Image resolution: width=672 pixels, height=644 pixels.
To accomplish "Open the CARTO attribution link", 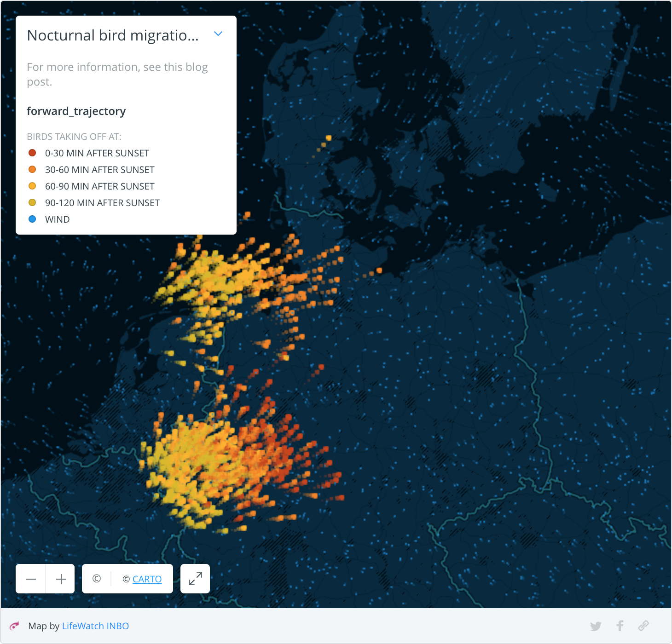I will pos(147,579).
